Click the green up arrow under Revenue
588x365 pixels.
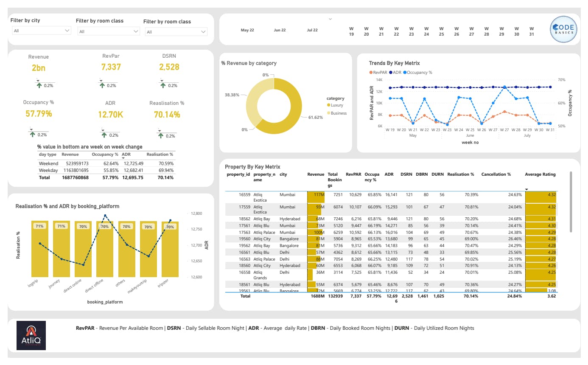[39, 85]
